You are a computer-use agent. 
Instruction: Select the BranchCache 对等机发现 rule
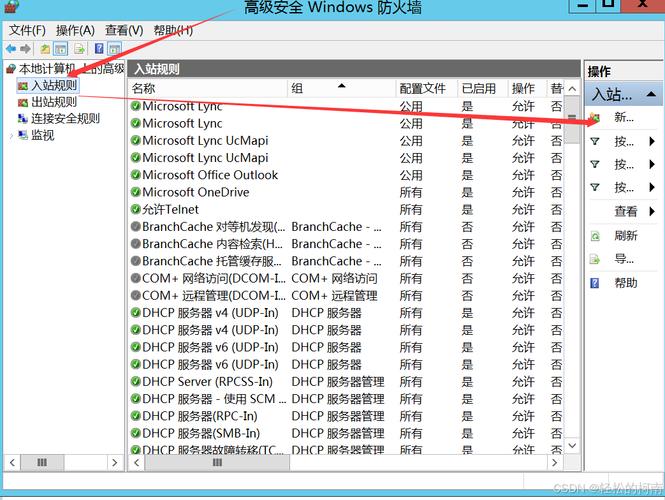pos(346,227)
